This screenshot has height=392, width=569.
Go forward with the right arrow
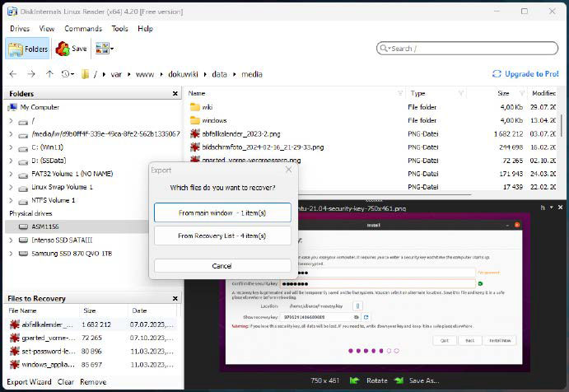click(31, 74)
